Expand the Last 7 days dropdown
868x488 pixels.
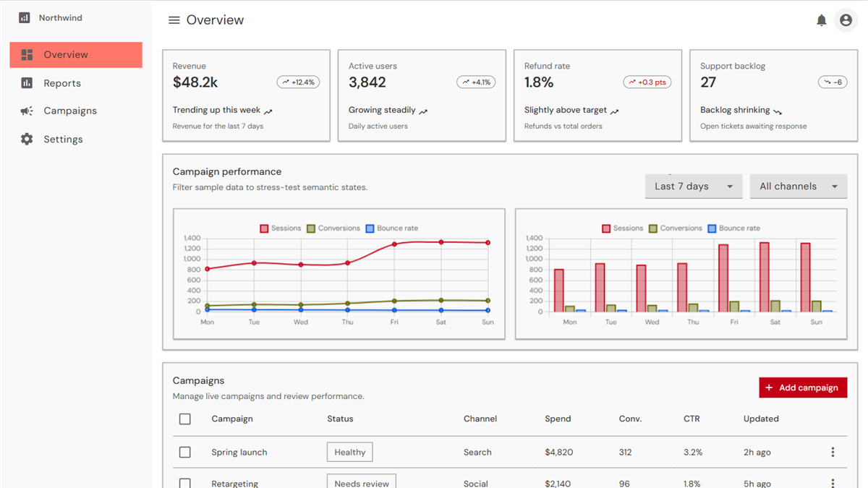pos(694,187)
